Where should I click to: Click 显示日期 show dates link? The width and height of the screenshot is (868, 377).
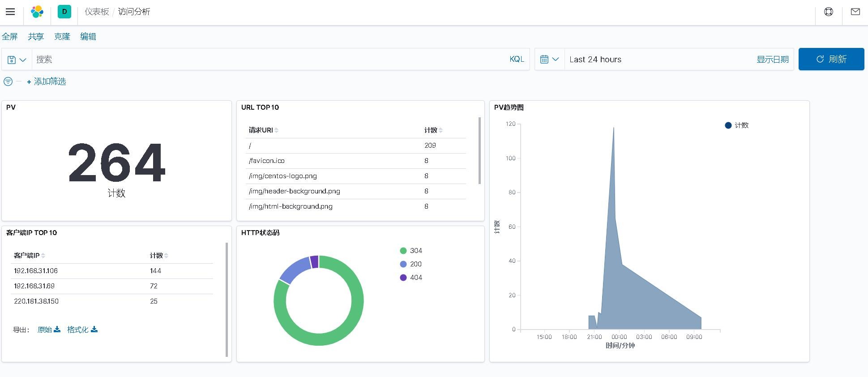coord(773,60)
